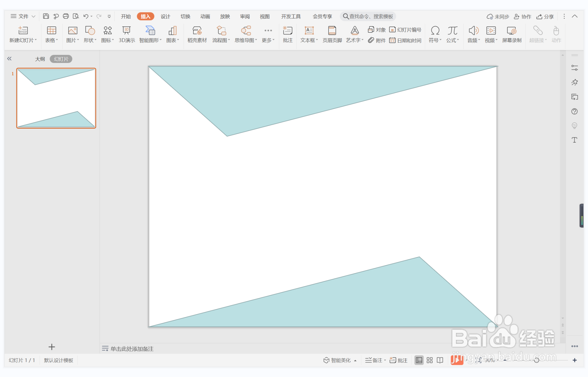Open header and footer (页眉页脚)

coord(332,34)
